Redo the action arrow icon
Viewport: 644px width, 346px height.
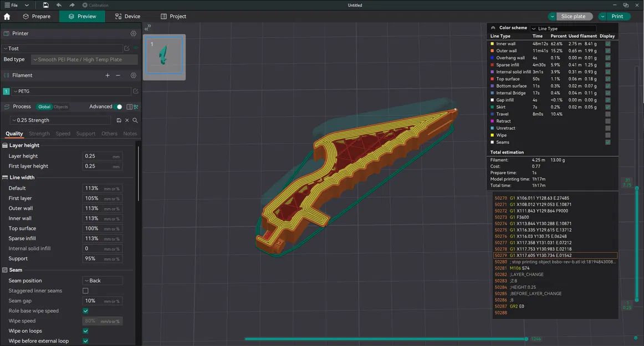coord(72,6)
